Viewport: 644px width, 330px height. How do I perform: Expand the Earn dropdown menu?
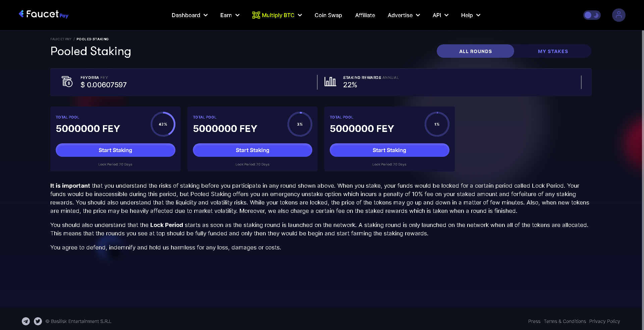pos(230,15)
